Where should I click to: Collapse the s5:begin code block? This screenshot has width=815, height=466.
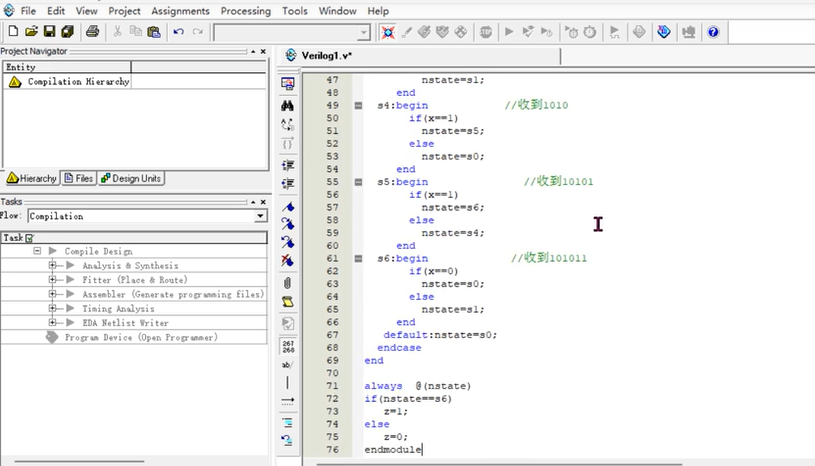click(x=358, y=182)
